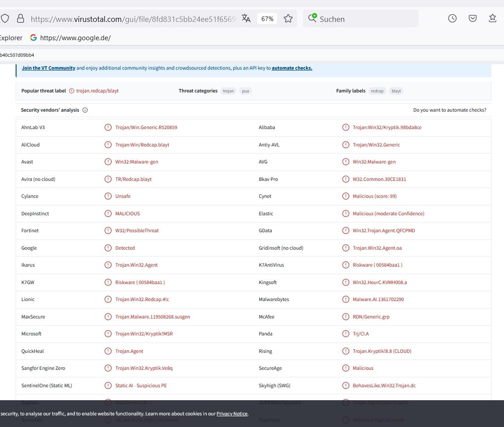Click the alert icon for Rising detection
The width and height of the screenshot is (504, 427).
[345, 351]
